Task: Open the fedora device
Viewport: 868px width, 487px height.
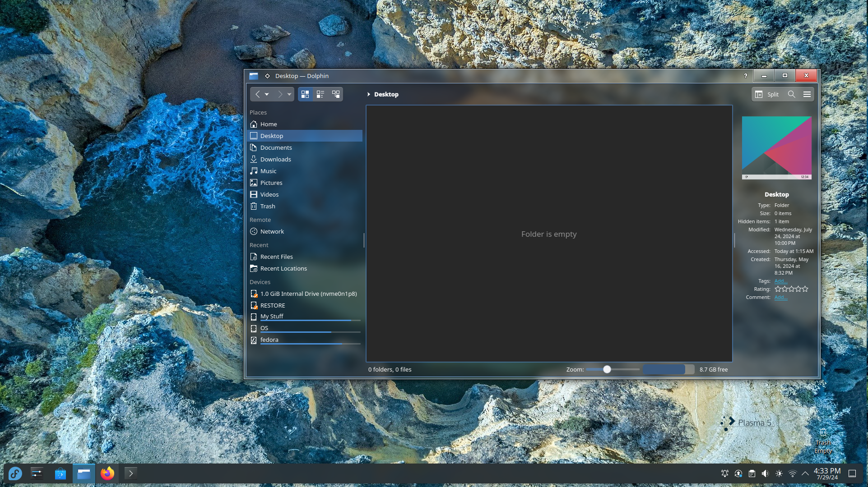Action: 269,340
